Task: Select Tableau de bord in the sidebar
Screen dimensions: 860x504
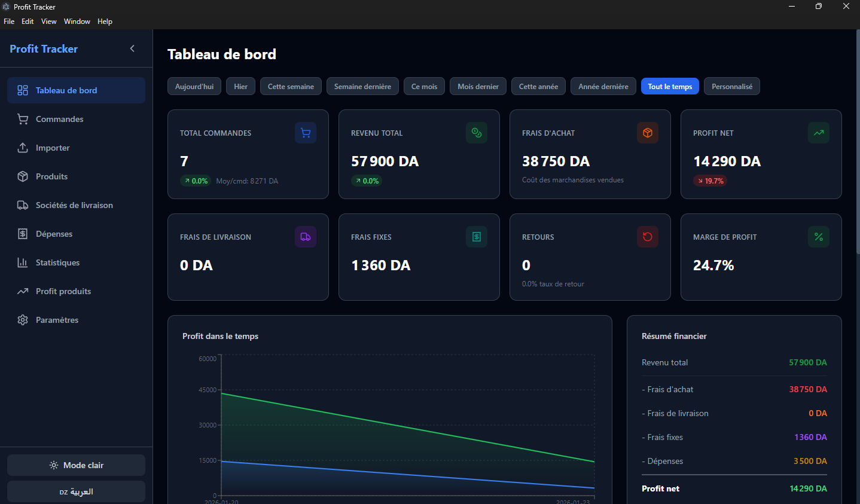Action: pyautogui.click(x=66, y=90)
